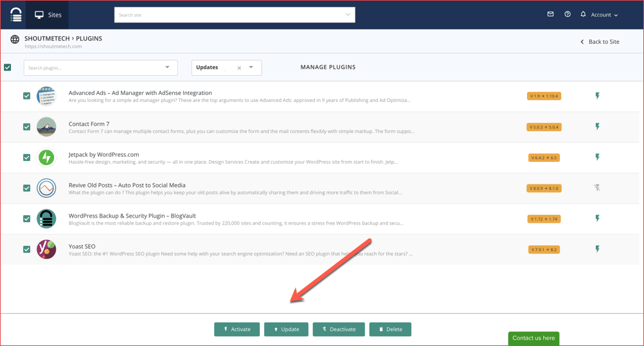
Task: Click the Contact Form 7 mountain icon
Action: (x=46, y=127)
